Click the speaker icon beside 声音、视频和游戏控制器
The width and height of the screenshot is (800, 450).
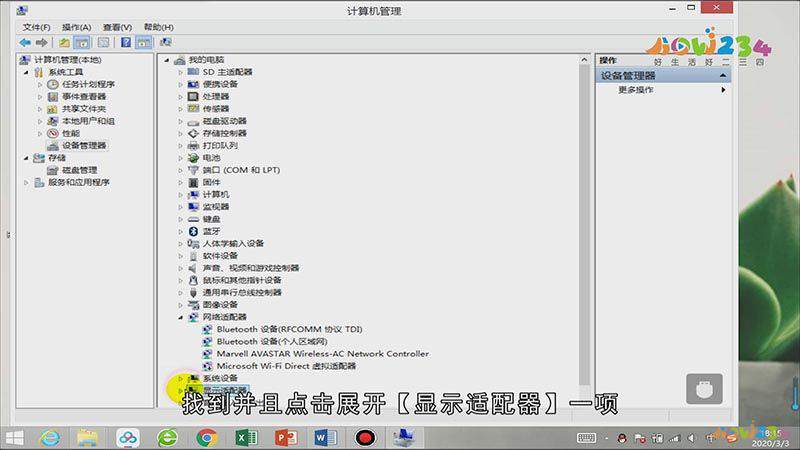point(193,268)
